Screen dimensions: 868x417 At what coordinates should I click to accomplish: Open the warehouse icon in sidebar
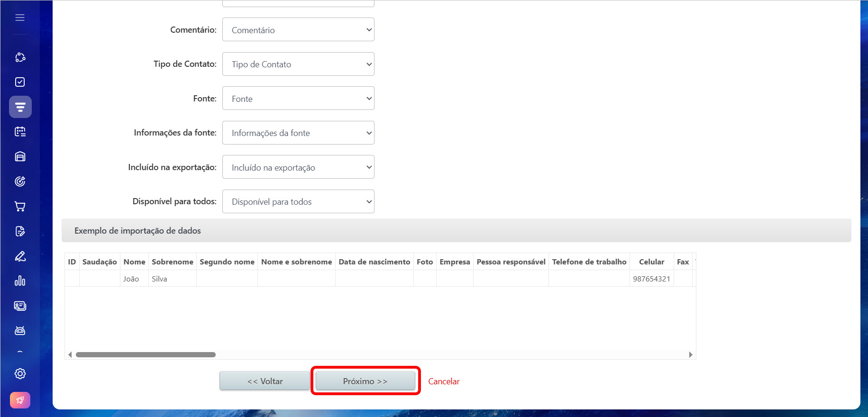point(20,156)
